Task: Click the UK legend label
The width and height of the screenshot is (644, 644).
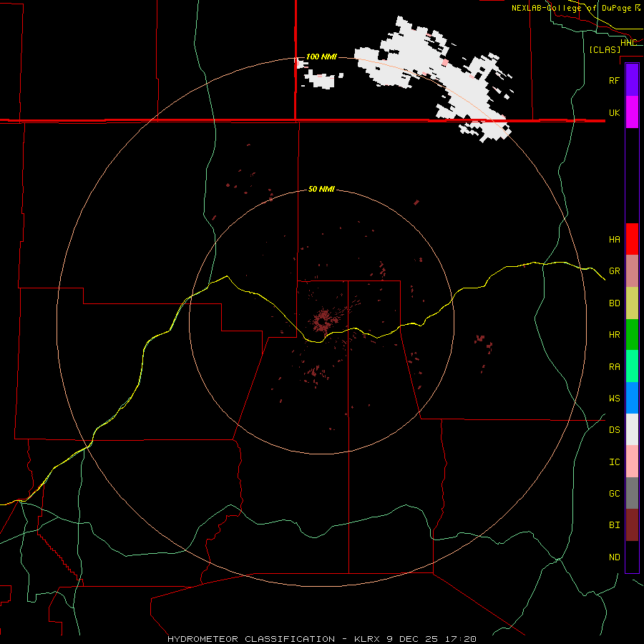Action: [614, 112]
